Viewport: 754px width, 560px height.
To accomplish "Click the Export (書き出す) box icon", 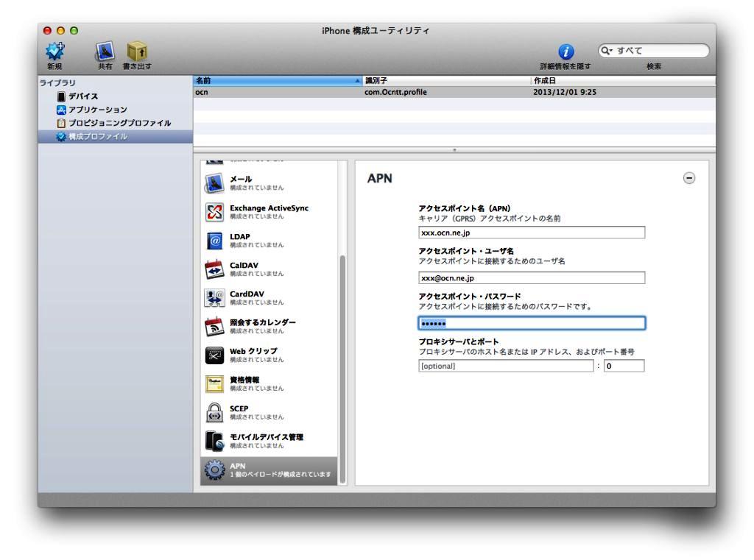I will pos(137,52).
